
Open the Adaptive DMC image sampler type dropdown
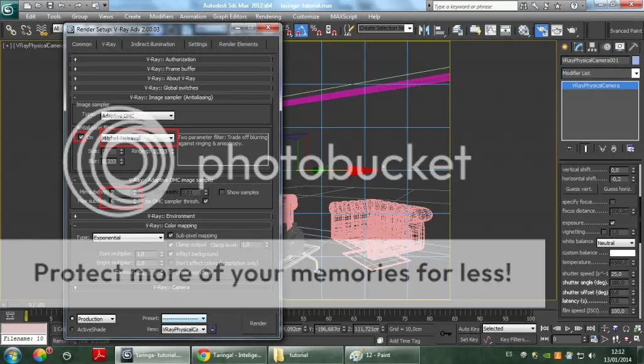click(x=171, y=116)
